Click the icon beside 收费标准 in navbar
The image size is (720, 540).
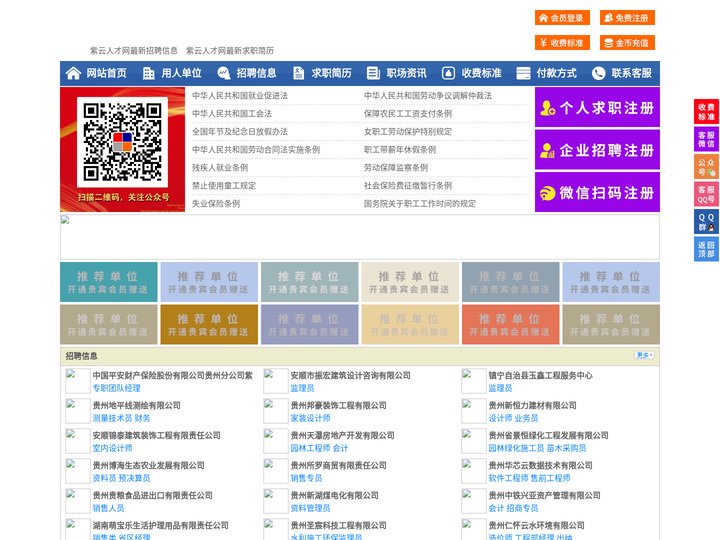pos(448,73)
